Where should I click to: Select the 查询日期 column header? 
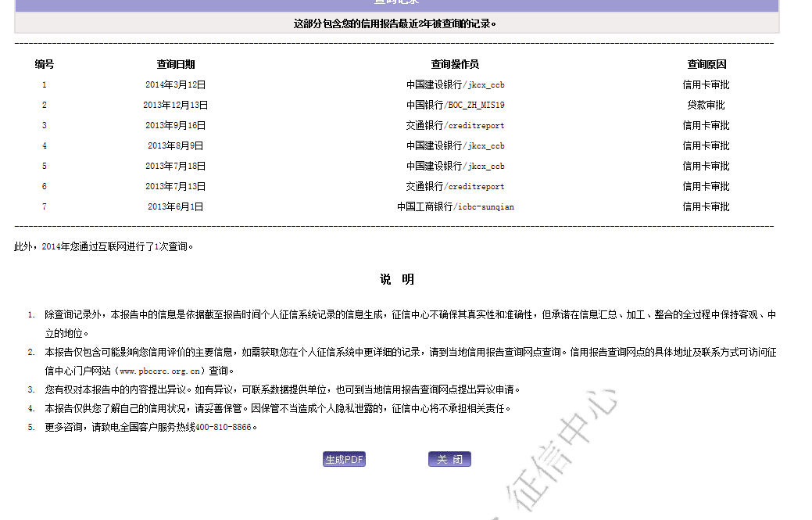click(176, 65)
